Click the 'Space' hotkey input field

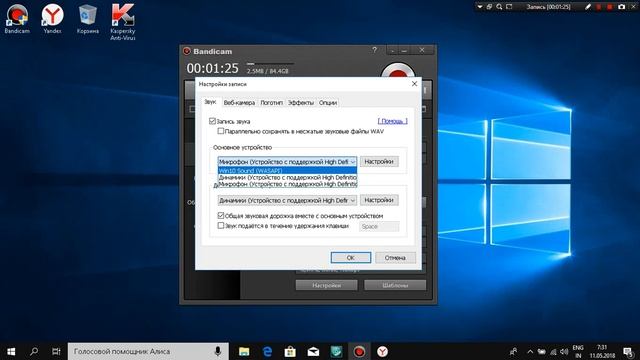pyautogui.click(x=379, y=226)
